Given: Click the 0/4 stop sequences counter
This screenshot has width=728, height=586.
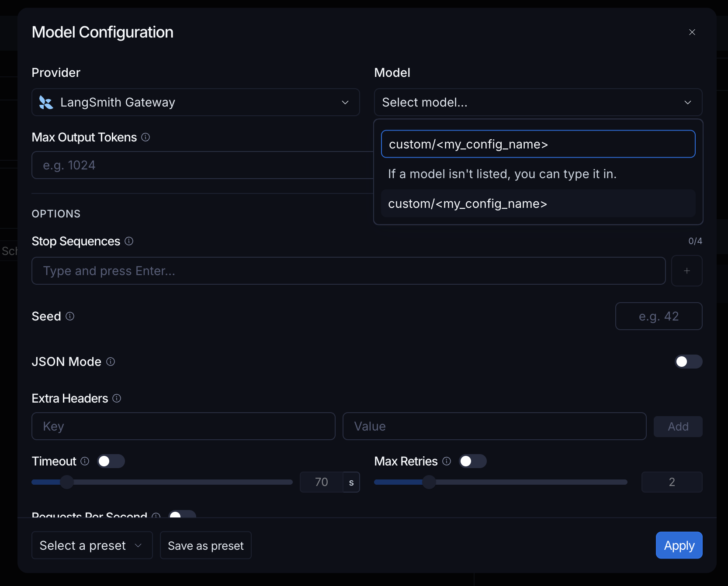Looking at the screenshot, I should 695,241.
